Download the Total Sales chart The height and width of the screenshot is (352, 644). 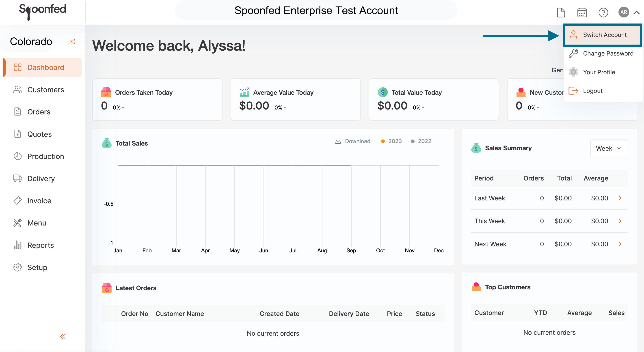(x=352, y=141)
